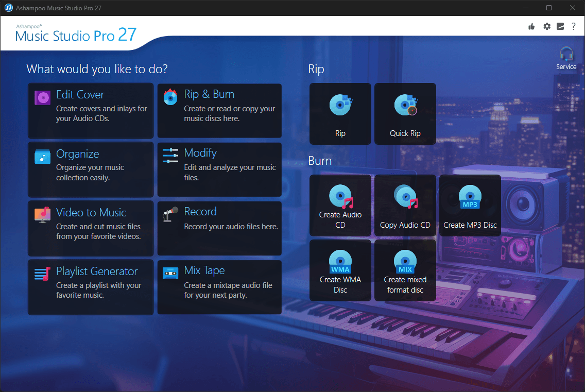
Task: Click 'Create covers and inlays' description text
Action: click(x=101, y=113)
